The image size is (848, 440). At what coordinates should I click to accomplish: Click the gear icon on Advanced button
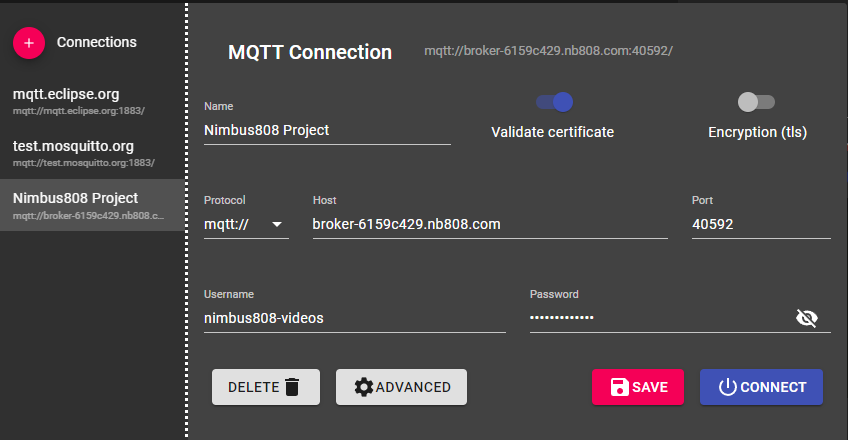364,387
